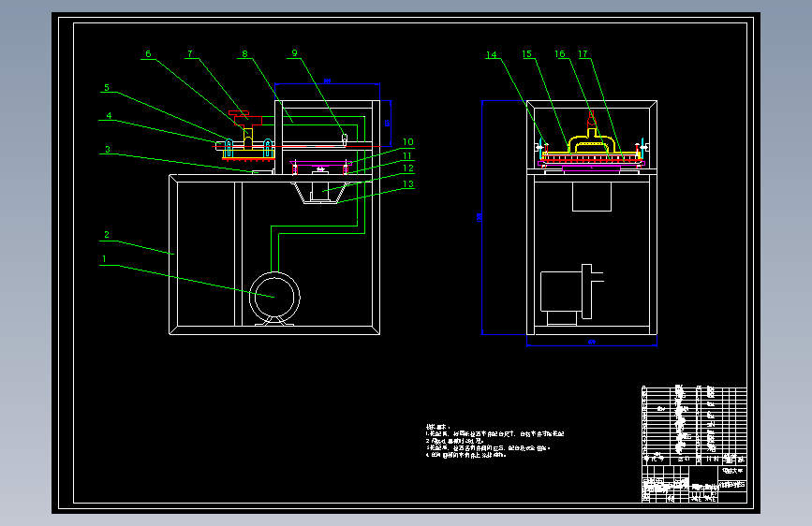
Task: Select part callout number 11
Action: click(407, 155)
